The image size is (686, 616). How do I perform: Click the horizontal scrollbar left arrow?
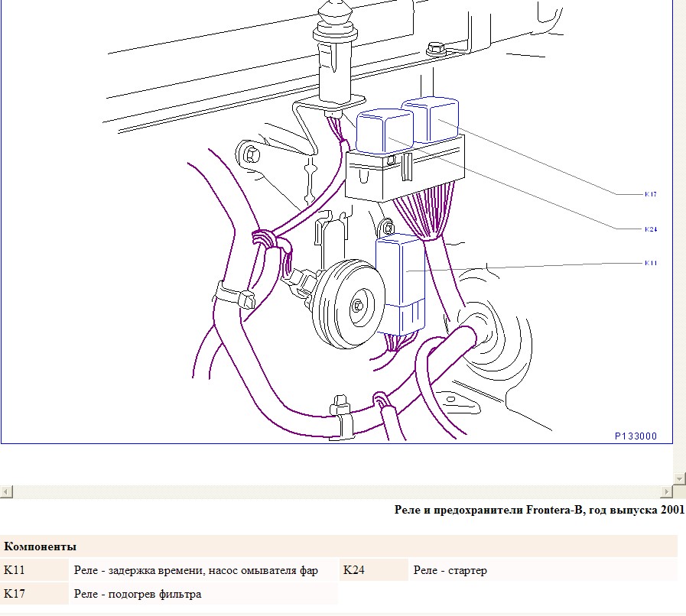6,491
